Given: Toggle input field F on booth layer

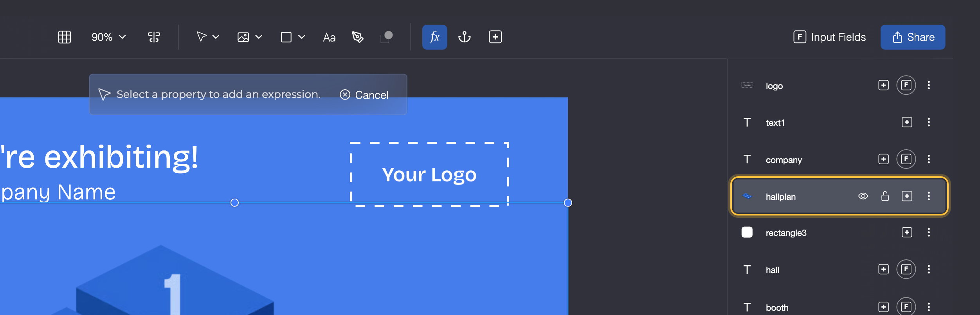Looking at the screenshot, I should [906, 307].
